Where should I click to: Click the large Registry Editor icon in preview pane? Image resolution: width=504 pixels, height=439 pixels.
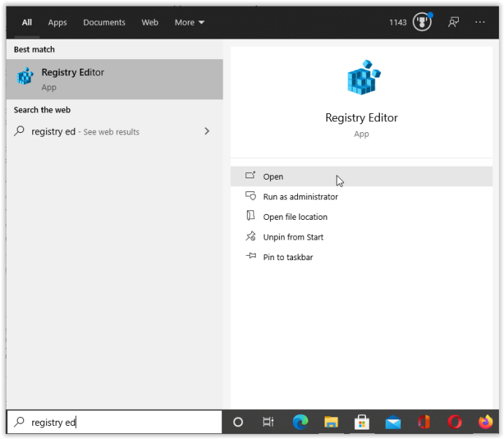tap(364, 77)
